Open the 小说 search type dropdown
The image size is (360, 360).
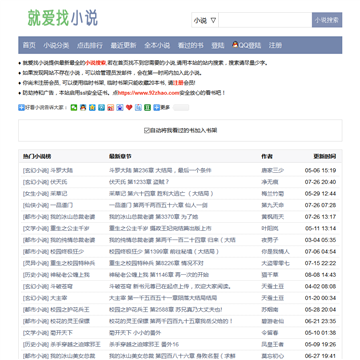click(205, 20)
